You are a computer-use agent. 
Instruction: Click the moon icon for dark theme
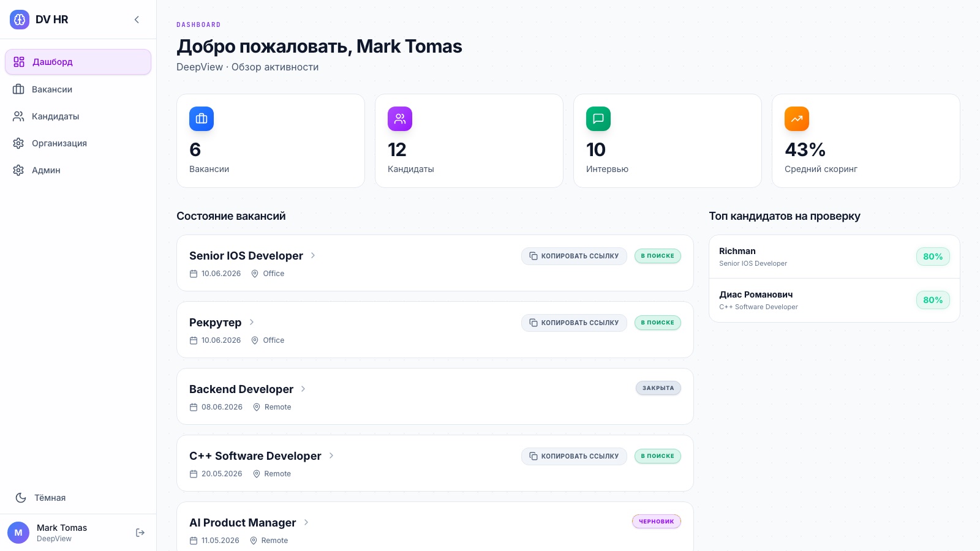(21, 498)
